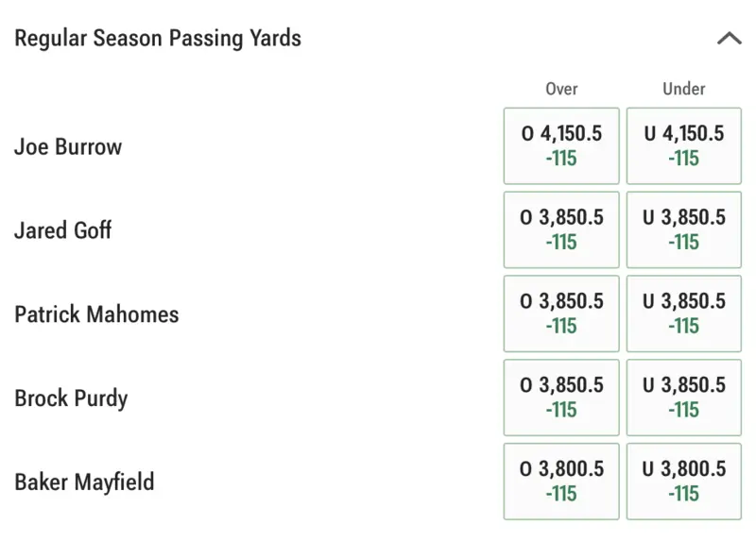756x542 pixels.
Task: Collapse the Regular Season Passing Yards section
Action: (x=729, y=39)
